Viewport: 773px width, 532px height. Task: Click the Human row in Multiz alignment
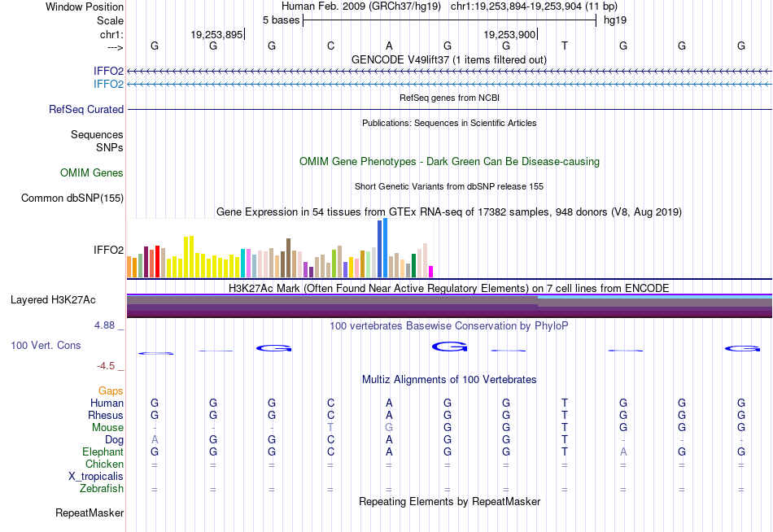pos(449,403)
